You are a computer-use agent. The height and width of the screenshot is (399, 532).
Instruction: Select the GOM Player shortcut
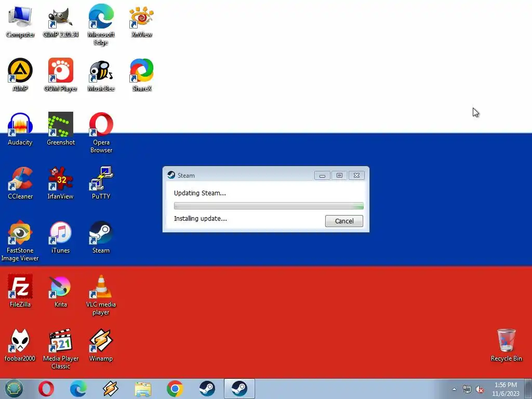coord(60,75)
